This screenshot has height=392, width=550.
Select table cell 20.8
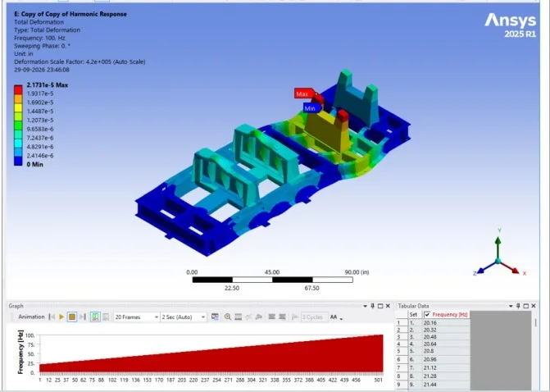coord(446,351)
